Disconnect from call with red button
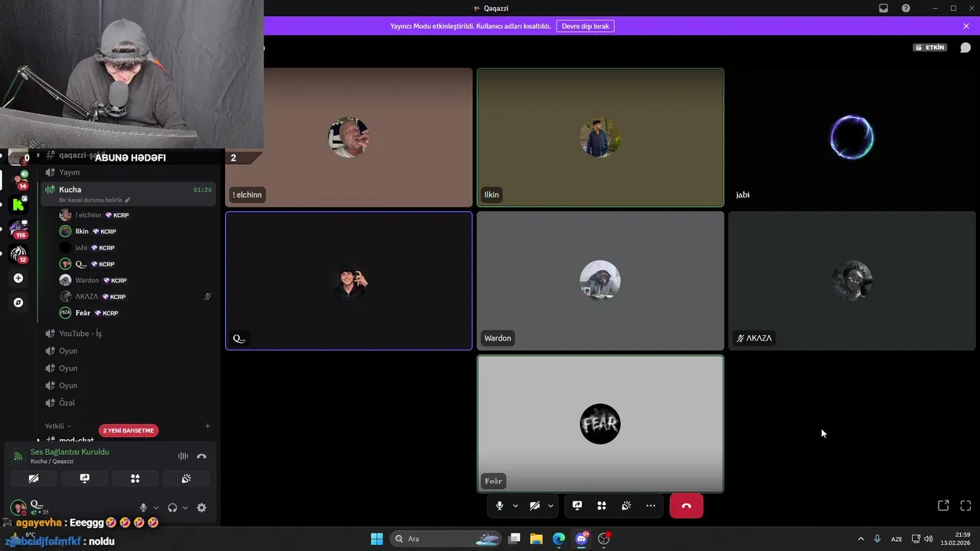Viewport: 980px width, 551px height. click(x=686, y=506)
